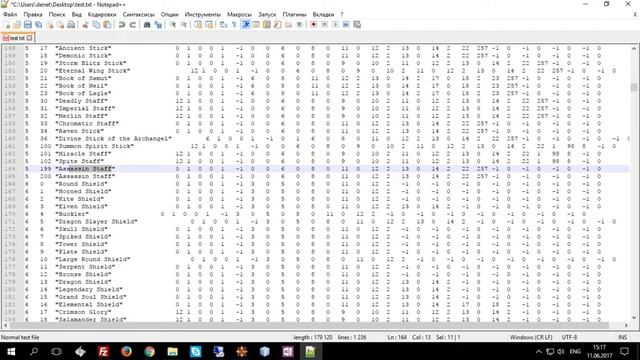Open the ? help menu
Image resolution: width=640 pixels, height=360 pixels.
coord(342,14)
